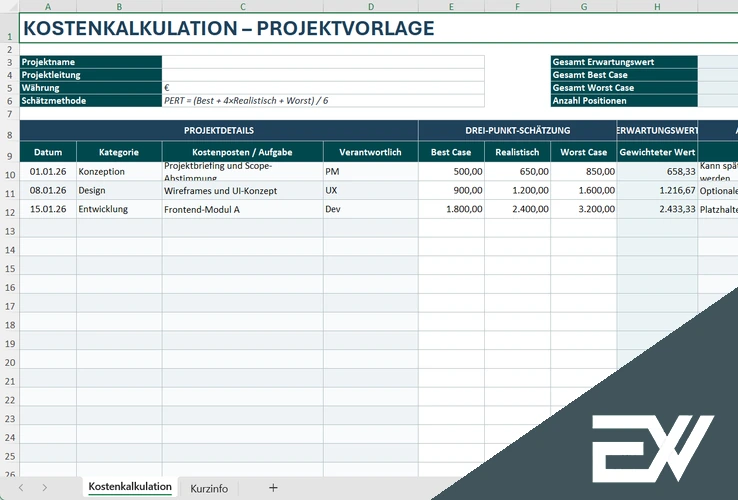Click the select-all corner of the grid
This screenshot has height=500, width=738.
[9, 6]
